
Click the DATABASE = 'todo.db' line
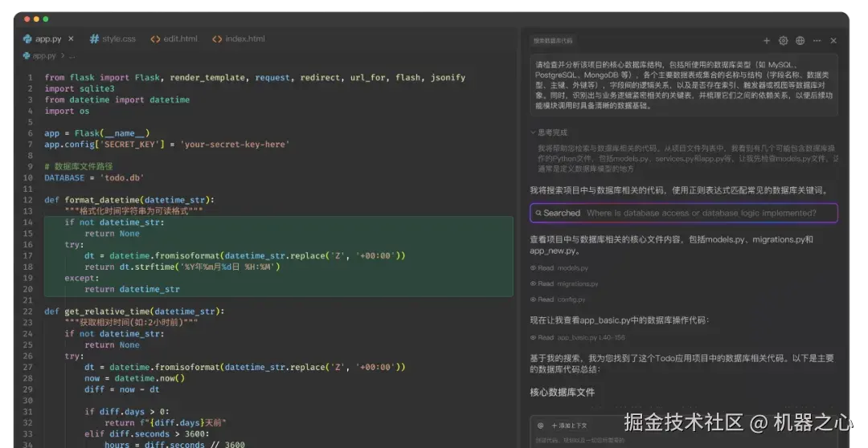click(94, 177)
